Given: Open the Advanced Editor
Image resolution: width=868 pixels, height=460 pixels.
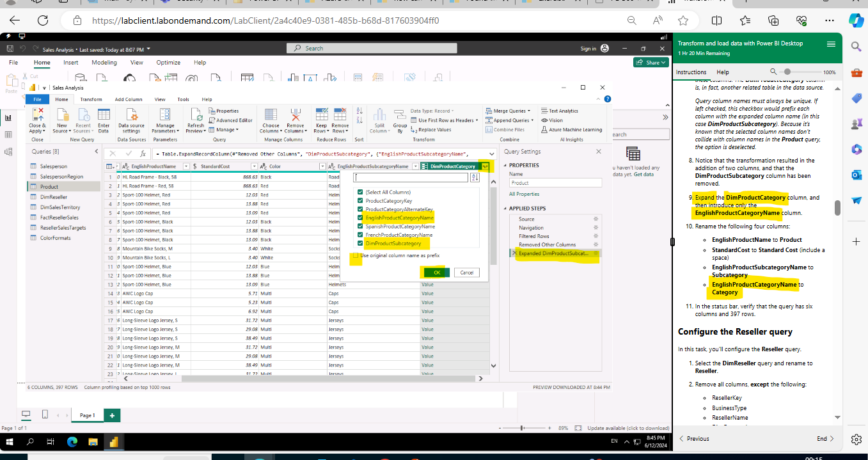Looking at the screenshot, I should (x=231, y=120).
